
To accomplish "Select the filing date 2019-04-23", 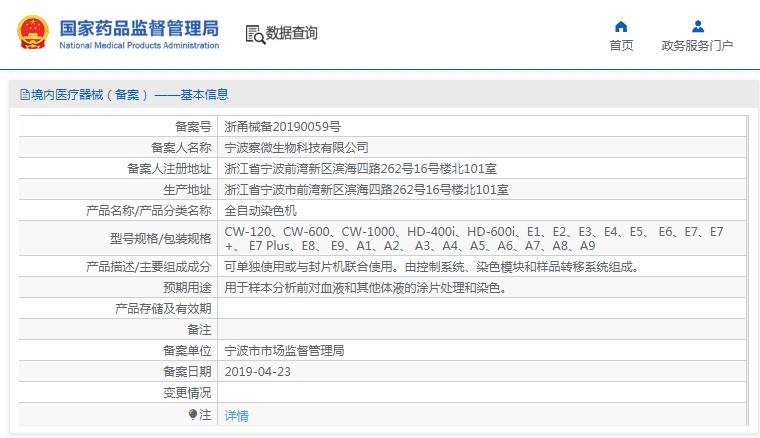I will click(257, 372).
